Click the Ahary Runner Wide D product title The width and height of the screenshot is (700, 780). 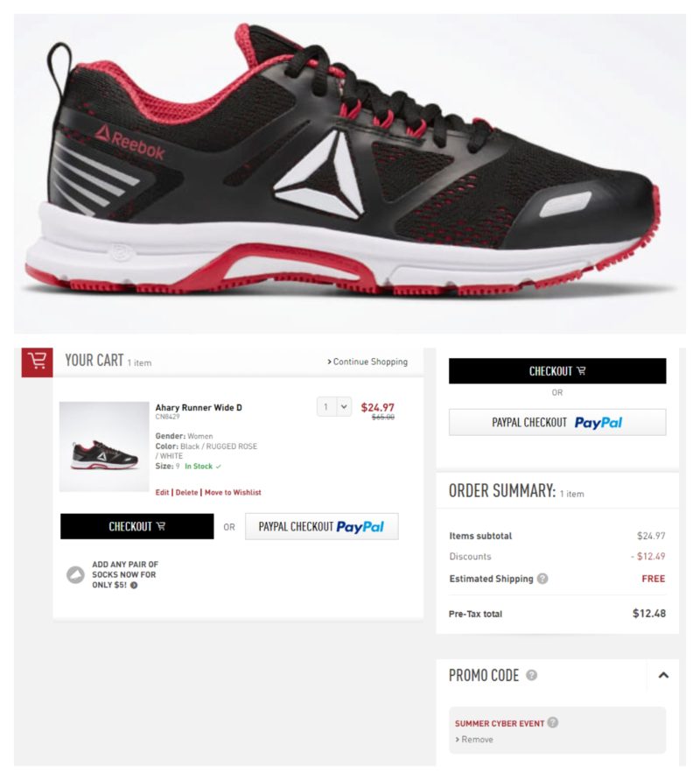199,407
